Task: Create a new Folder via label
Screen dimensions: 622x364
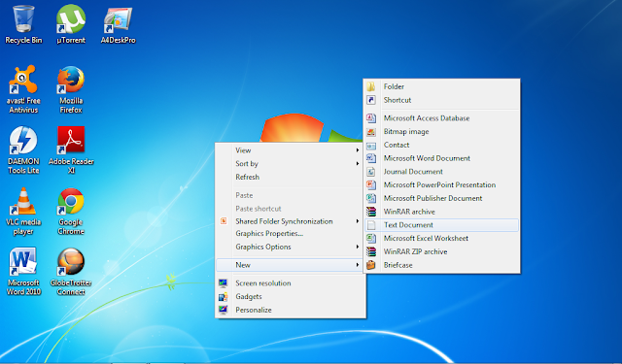Action: click(x=394, y=86)
